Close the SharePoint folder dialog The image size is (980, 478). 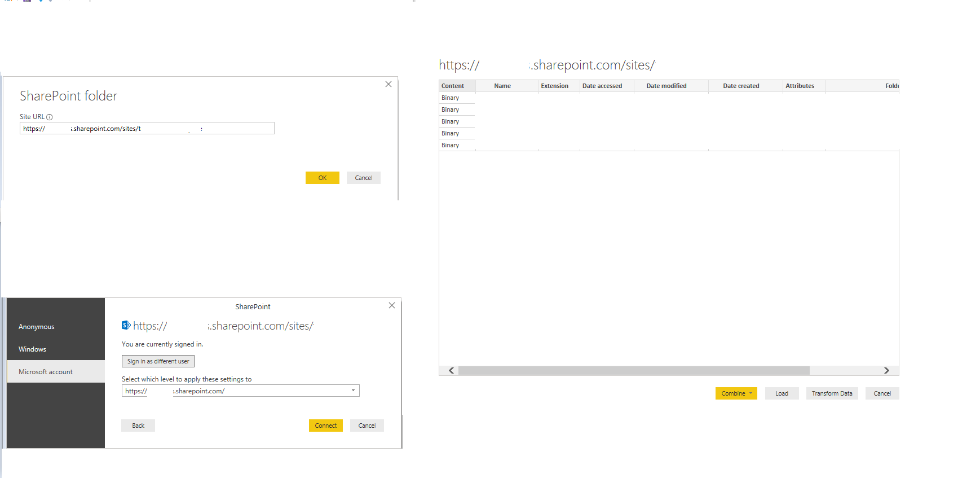[x=389, y=84]
